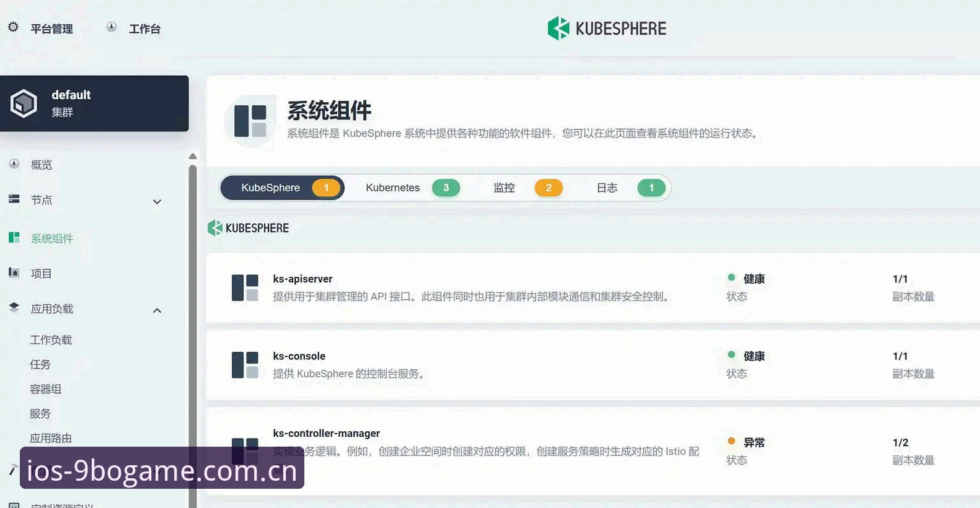Click the KubeSphere logo in header
Image resolution: width=980 pixels, height=508 pixels.
click(607, 28)
